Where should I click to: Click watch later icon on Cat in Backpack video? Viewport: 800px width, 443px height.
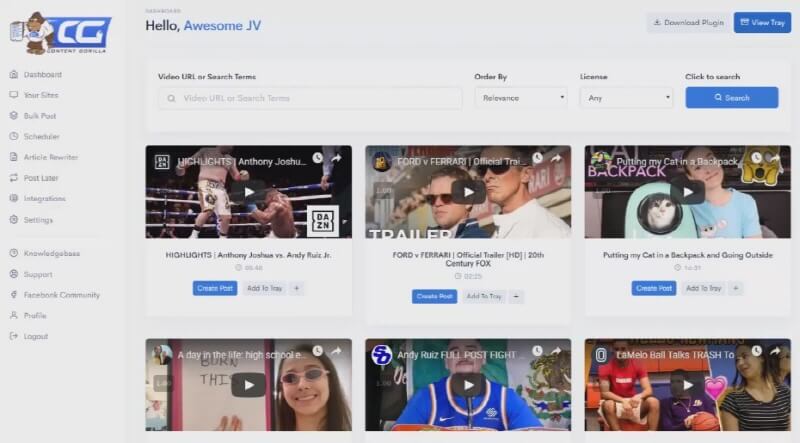[757, 158]
